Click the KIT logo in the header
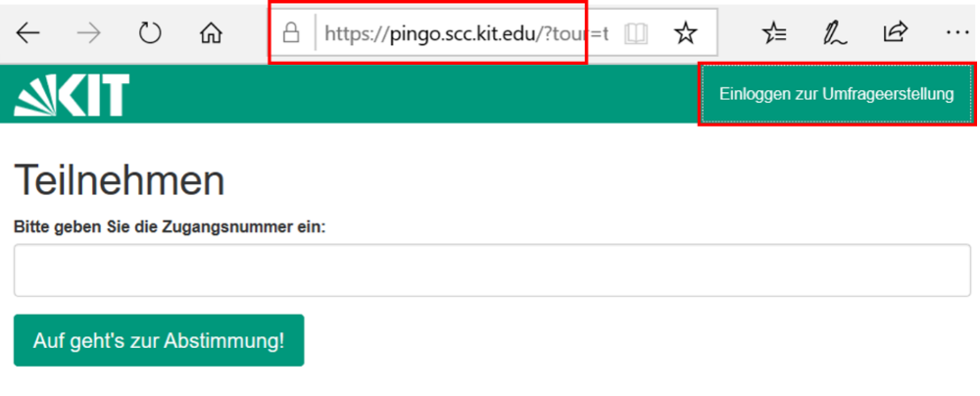The height and width of the screenshot is (396, 980). [72, 94]
